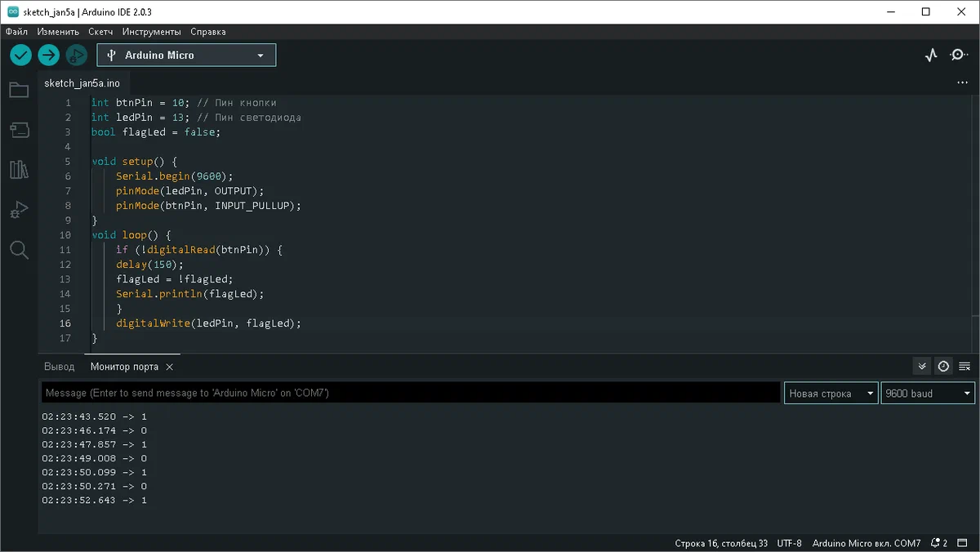Open the Новая строка line ending dropdown
980x552 pixels.
831,394
